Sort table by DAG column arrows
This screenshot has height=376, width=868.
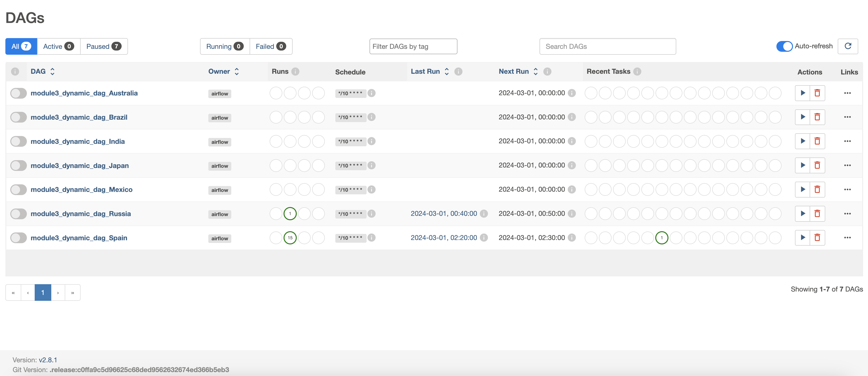pos(52,72)
